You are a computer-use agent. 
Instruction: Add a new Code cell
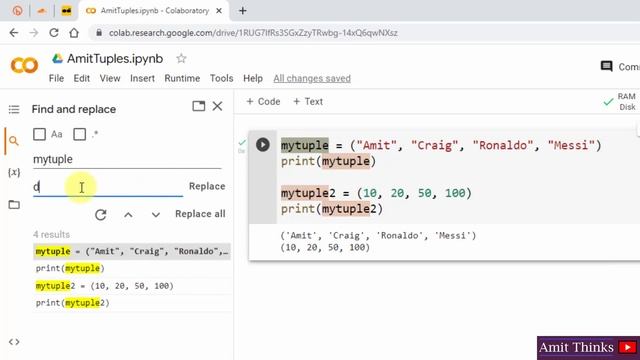pyautogui.click(x=263, y=102)
